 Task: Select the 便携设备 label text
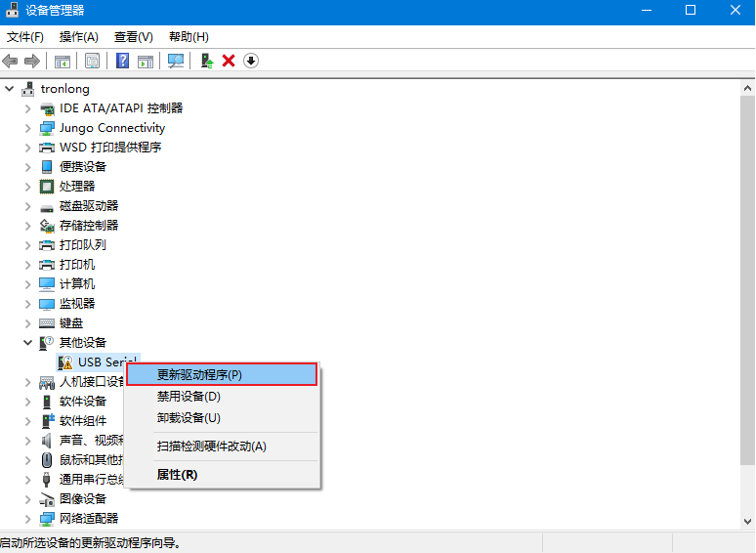82,167
